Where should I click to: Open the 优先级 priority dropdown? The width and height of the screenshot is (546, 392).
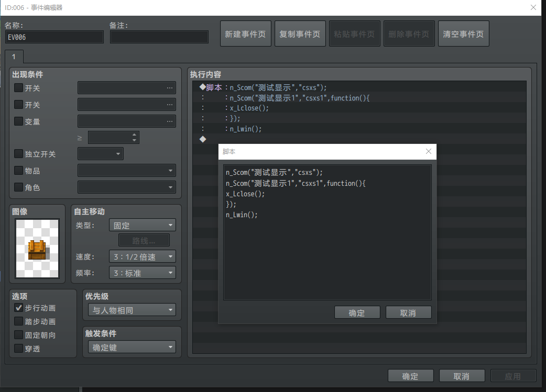132,310
